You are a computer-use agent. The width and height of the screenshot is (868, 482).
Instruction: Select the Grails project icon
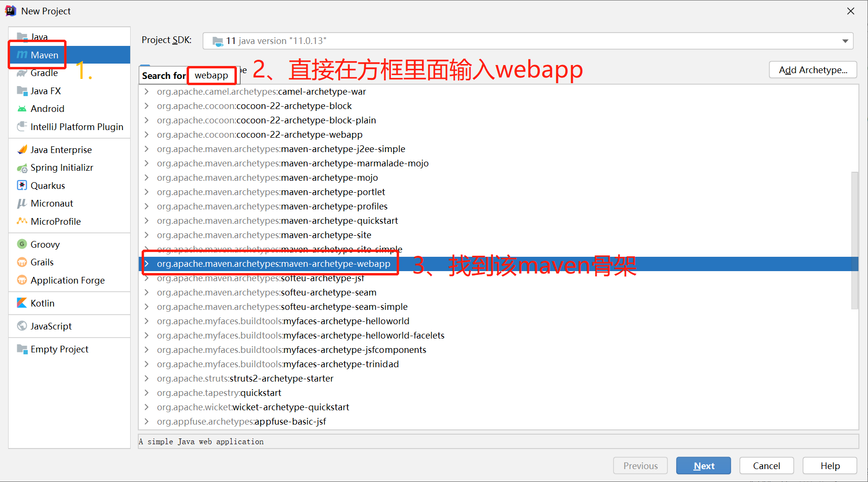(x=22, y=262)
